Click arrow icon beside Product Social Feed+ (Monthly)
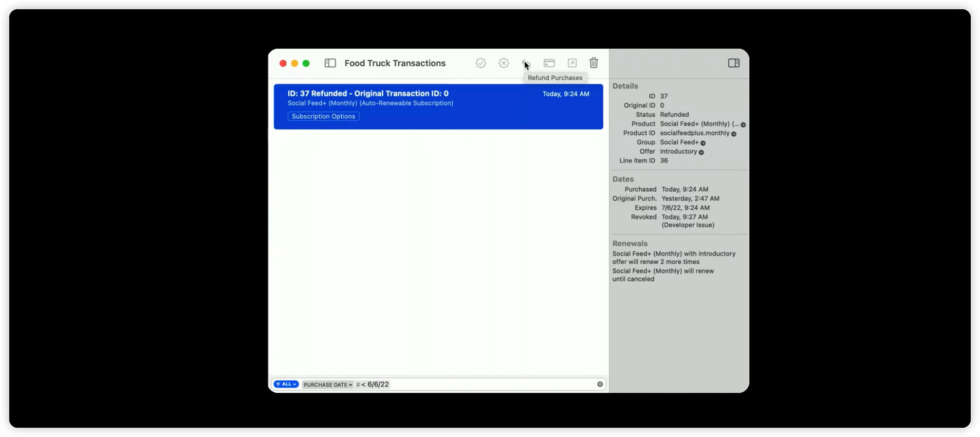The image size is (980, 437). (x=743, y=125)
